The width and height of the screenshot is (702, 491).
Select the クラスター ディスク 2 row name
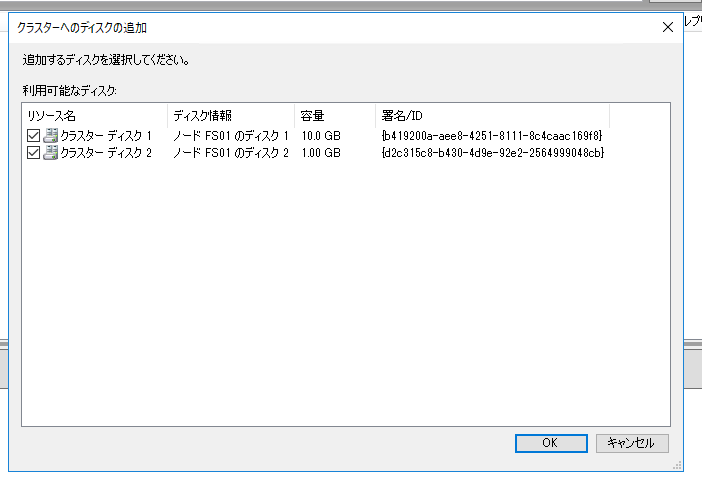point(106,153)
